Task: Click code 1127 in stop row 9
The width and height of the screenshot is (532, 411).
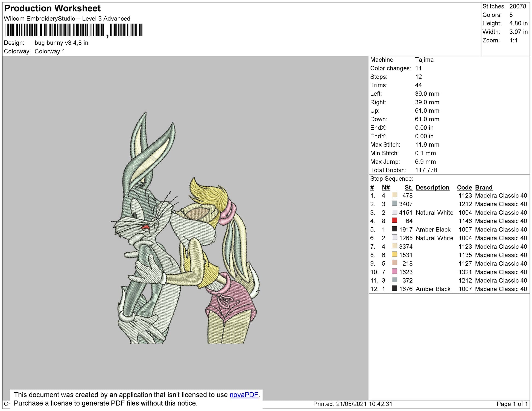Action: (465, 263)
